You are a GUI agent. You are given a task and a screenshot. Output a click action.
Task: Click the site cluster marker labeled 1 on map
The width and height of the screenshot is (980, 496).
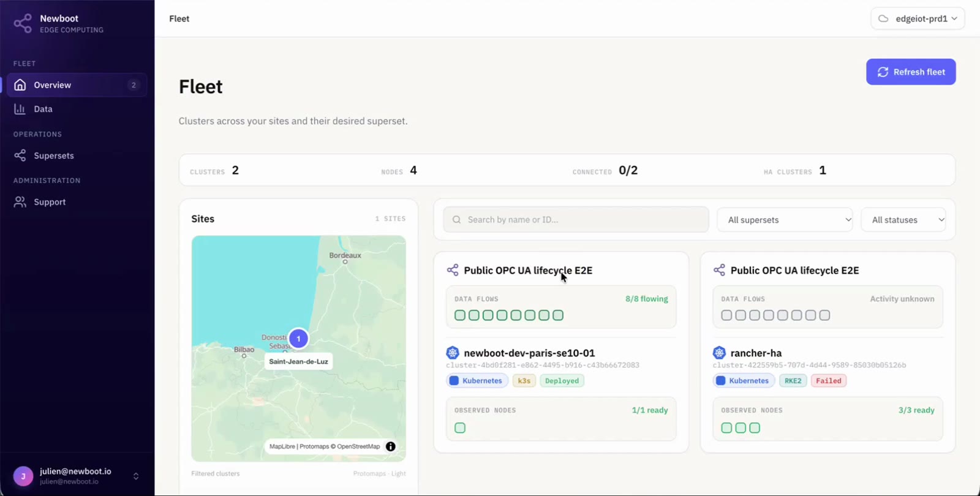298,339
